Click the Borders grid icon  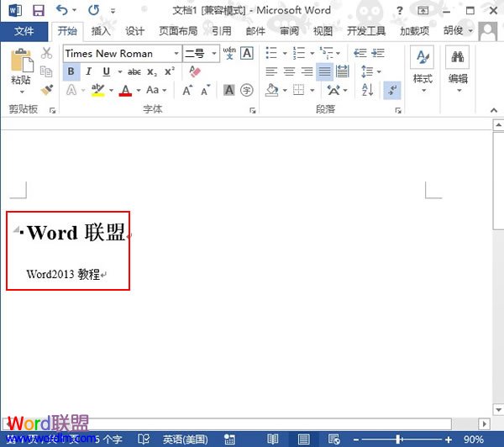pyautogui.click(x=298, y=90)
